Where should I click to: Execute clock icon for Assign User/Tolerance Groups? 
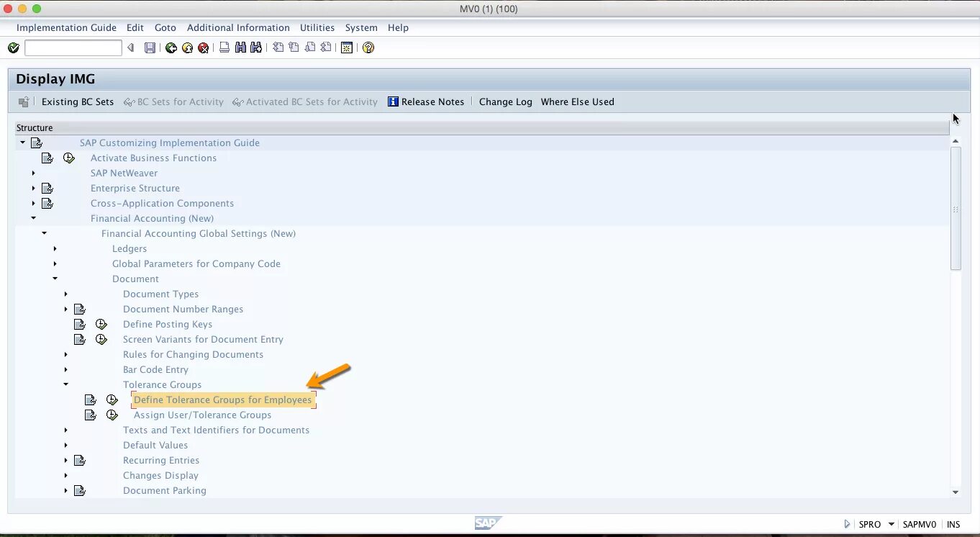coord(112,415)
